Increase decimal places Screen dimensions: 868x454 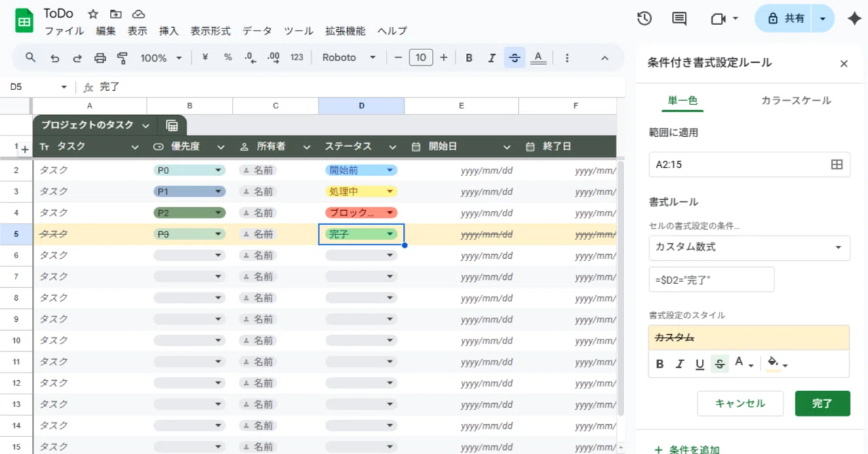point(273,58)
